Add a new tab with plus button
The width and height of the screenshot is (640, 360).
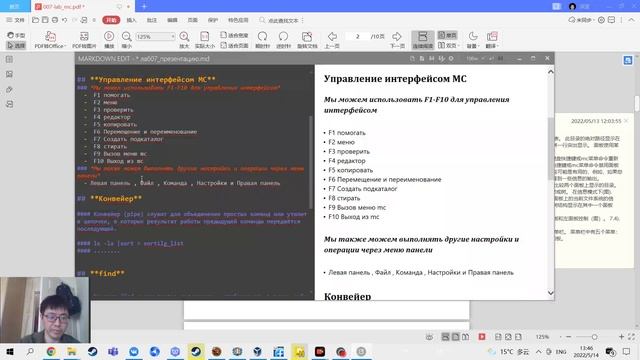coord(144,6)
